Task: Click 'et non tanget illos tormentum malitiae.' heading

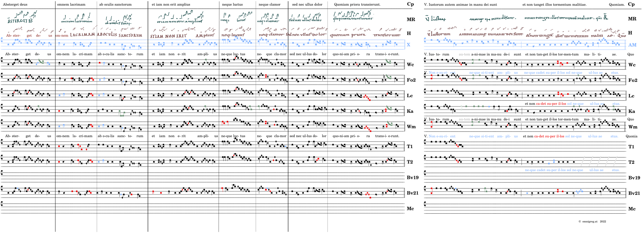Action: [x=554, y=5]
